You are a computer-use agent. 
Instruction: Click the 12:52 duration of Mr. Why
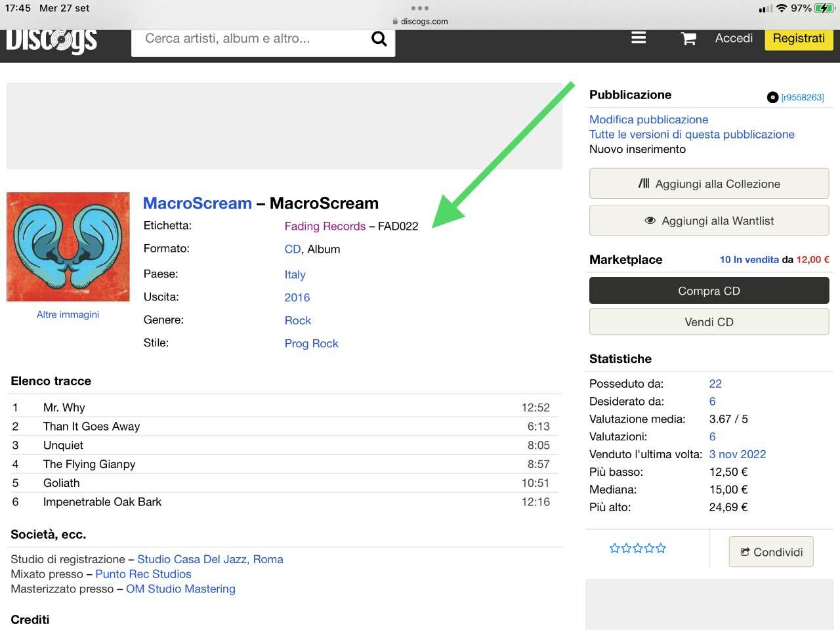pos(535,408)
